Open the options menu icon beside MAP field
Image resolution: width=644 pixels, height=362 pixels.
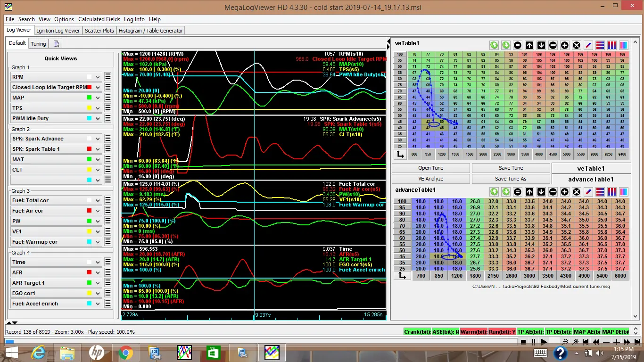(x=107, y=98)
